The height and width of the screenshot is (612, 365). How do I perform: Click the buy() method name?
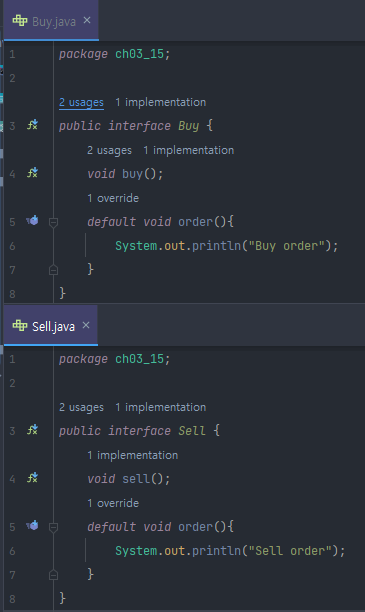tap(132, 174)
